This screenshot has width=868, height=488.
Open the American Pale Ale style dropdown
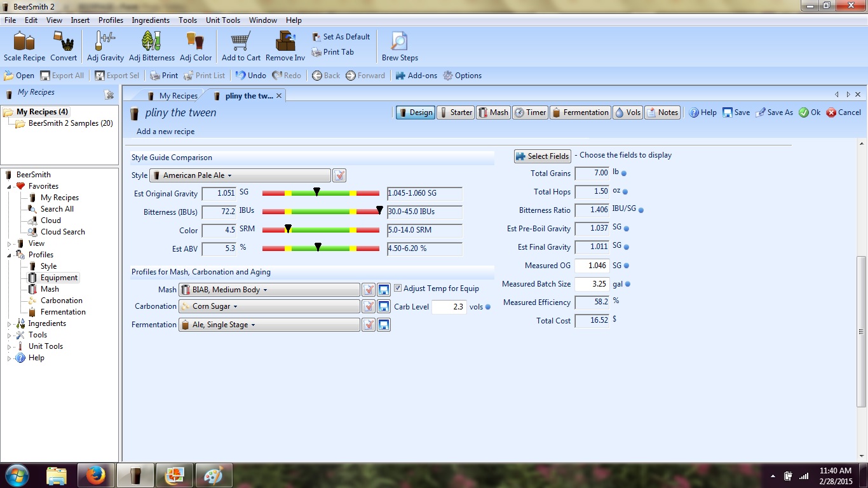240,175
